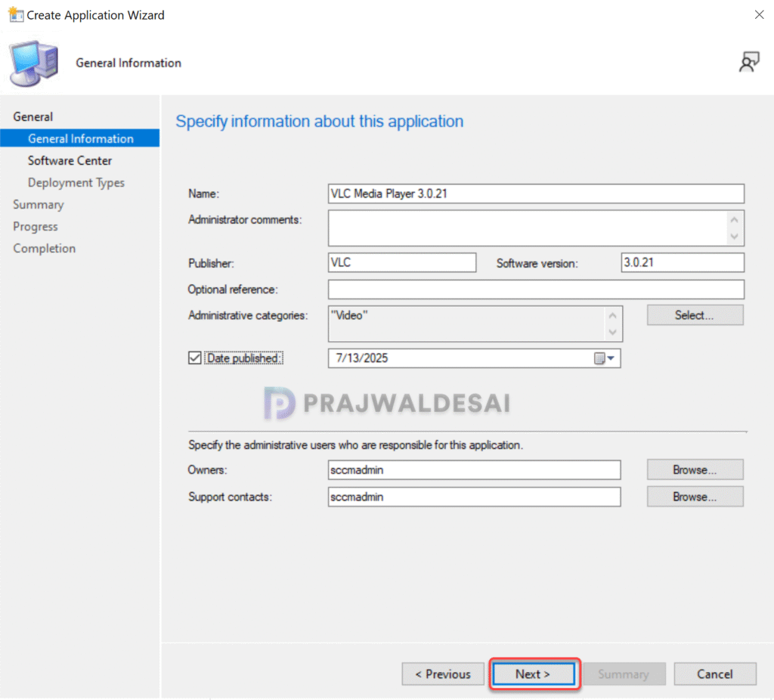Click the Name field with VLC Media Player
This screenshot has height=700, width=774.
[x=536, y=194]
